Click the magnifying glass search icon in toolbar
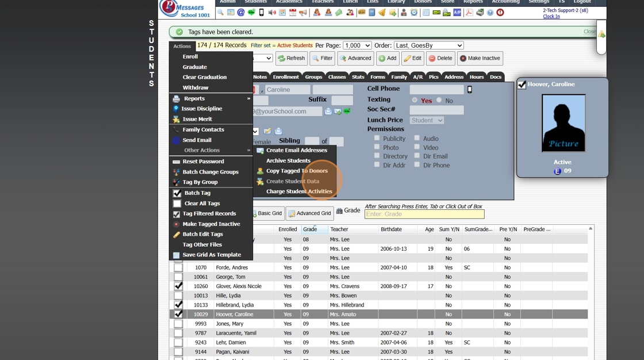This screenshot has height=360, width=644. pyautogui.click(x=220, y=13)
